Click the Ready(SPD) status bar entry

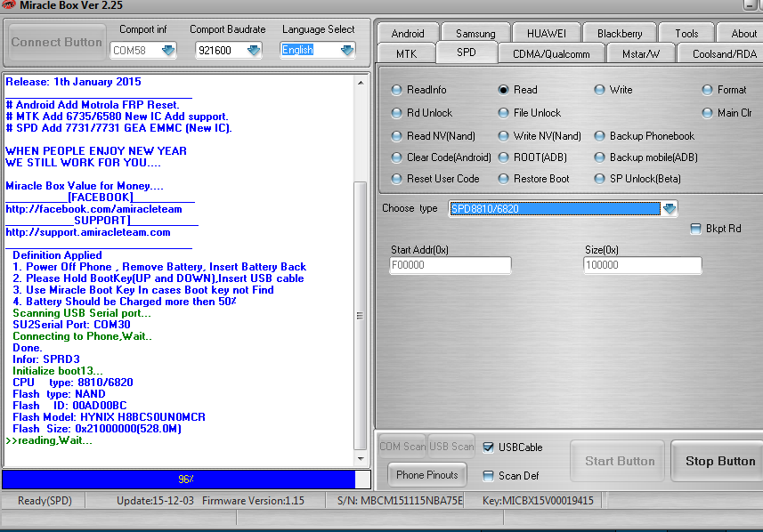[x=45, y=501]
